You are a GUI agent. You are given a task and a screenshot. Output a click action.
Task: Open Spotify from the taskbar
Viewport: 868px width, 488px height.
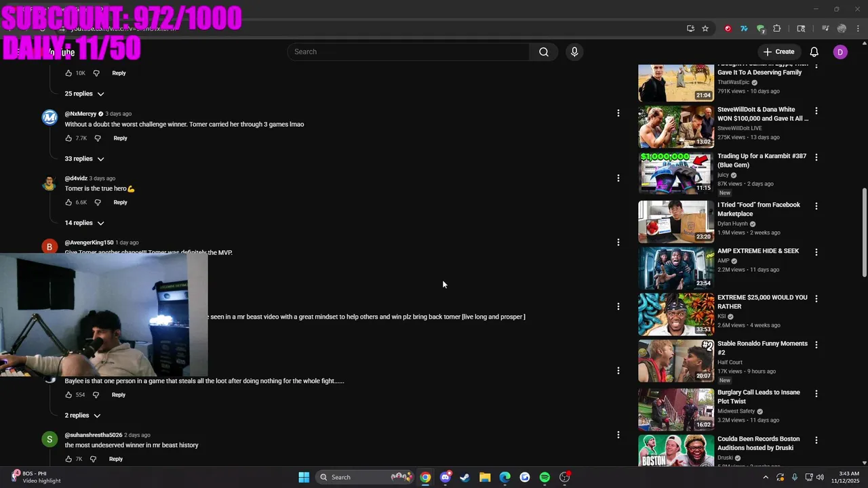tap(545, 477)
